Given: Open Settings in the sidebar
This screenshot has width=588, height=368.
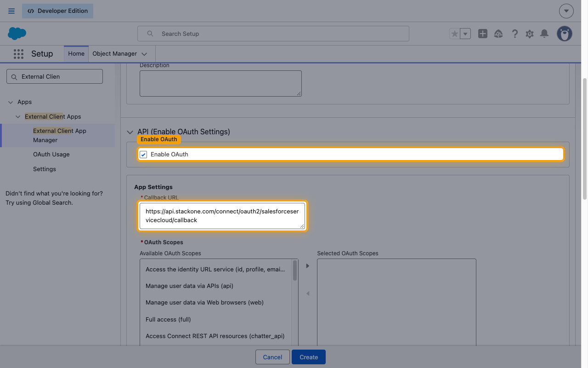Looking at the screenshot, I should click(x=45, y=169).
